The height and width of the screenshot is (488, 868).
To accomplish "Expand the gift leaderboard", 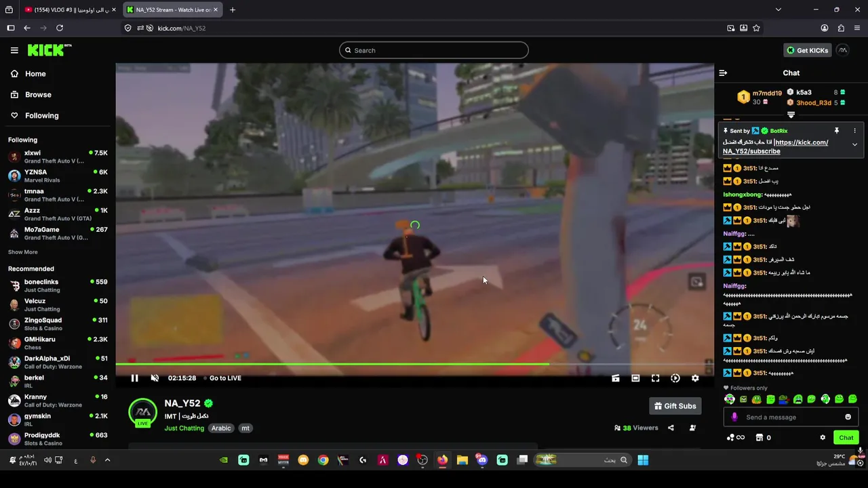I will [x=791, y=115].
